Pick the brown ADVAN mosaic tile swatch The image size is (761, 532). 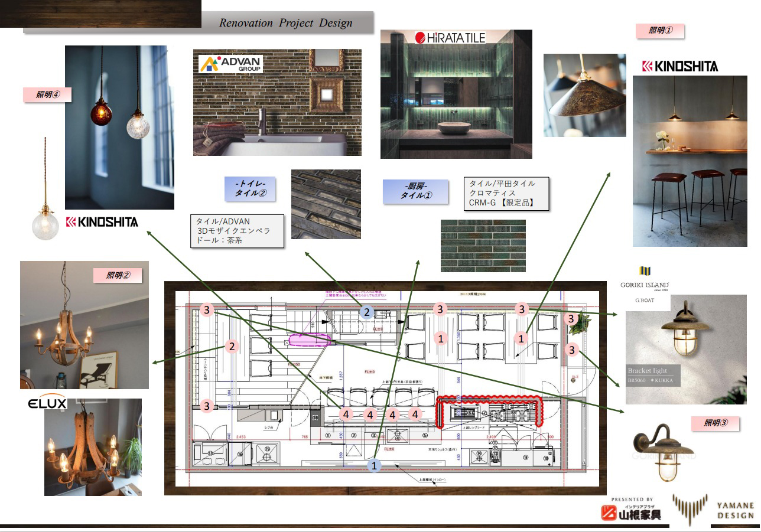(x=326, y=204)
